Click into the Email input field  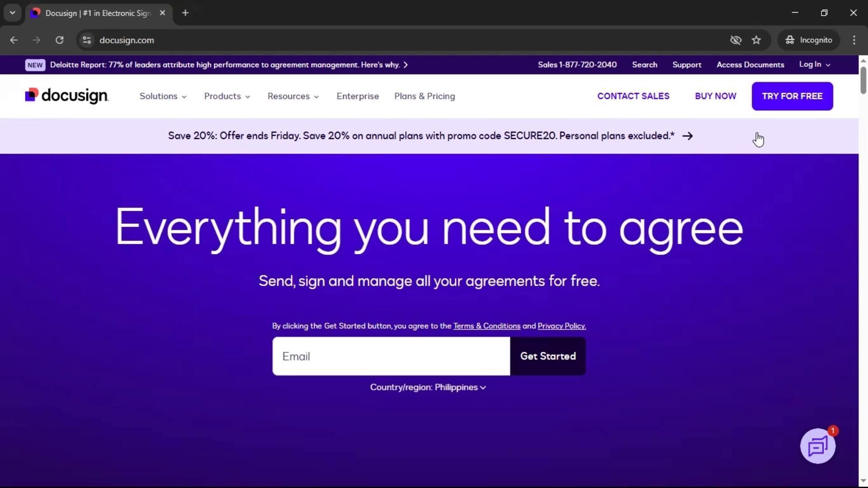tap(391, 356)
